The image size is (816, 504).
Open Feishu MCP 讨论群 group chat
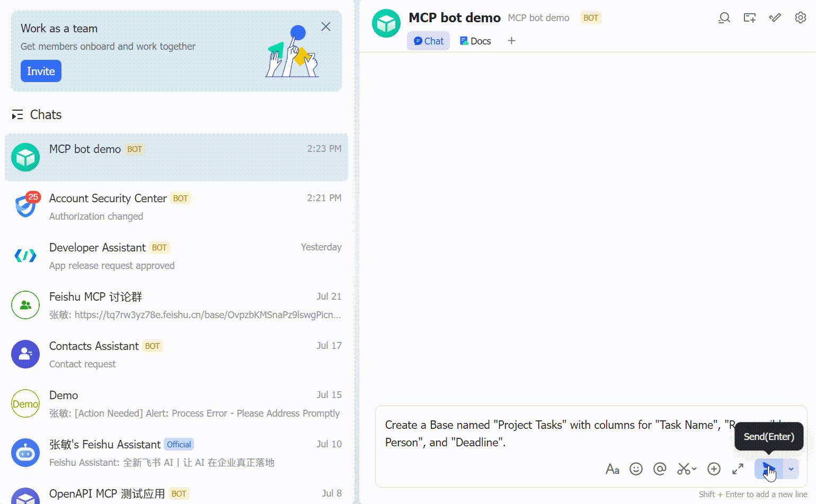coord(176,305)
